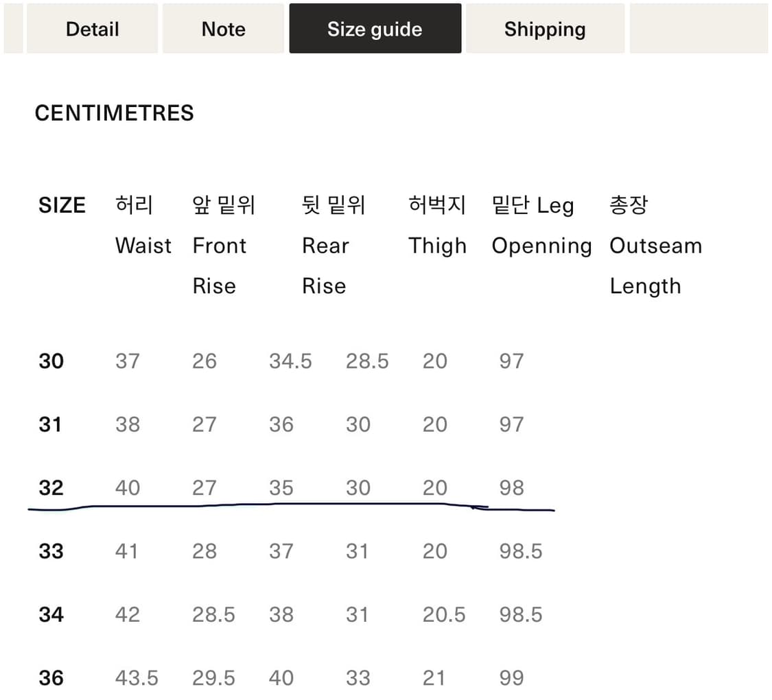Click the Outseam Length column header

tap(655, 245)
